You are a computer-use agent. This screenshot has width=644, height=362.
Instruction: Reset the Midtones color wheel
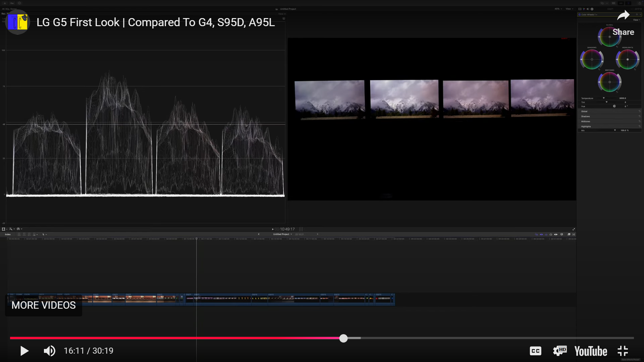[x=617, y=92]
